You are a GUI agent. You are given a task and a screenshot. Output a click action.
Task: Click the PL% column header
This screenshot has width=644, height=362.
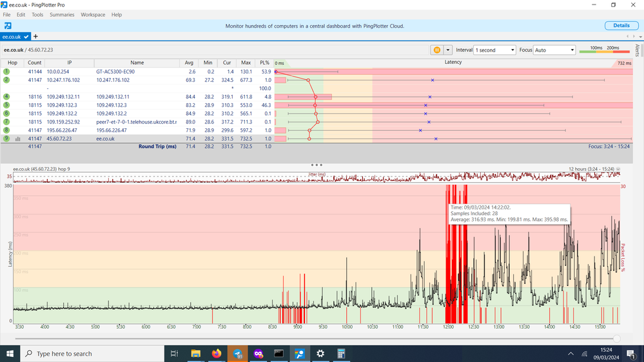coord(264,62)
